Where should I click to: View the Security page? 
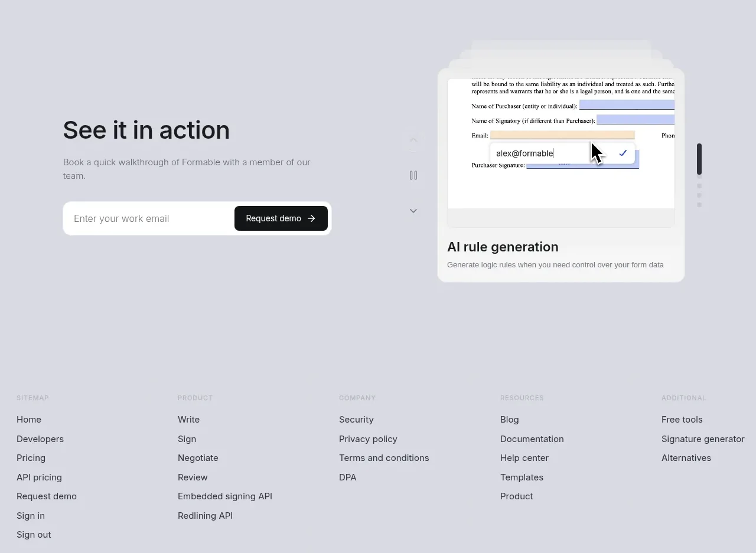click(356, 420)
